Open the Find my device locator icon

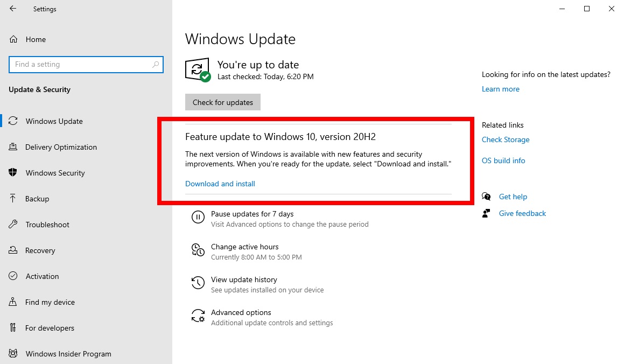[x=13, y=302]
